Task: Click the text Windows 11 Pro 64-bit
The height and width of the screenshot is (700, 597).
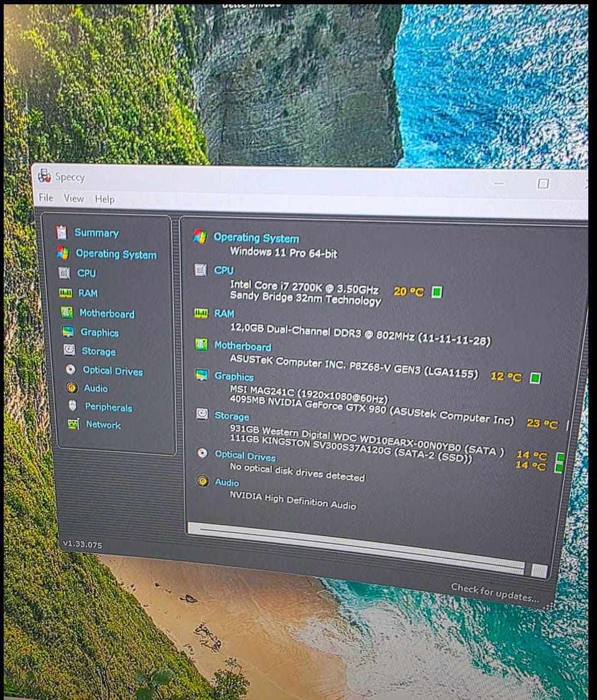Action: (284, 253)
